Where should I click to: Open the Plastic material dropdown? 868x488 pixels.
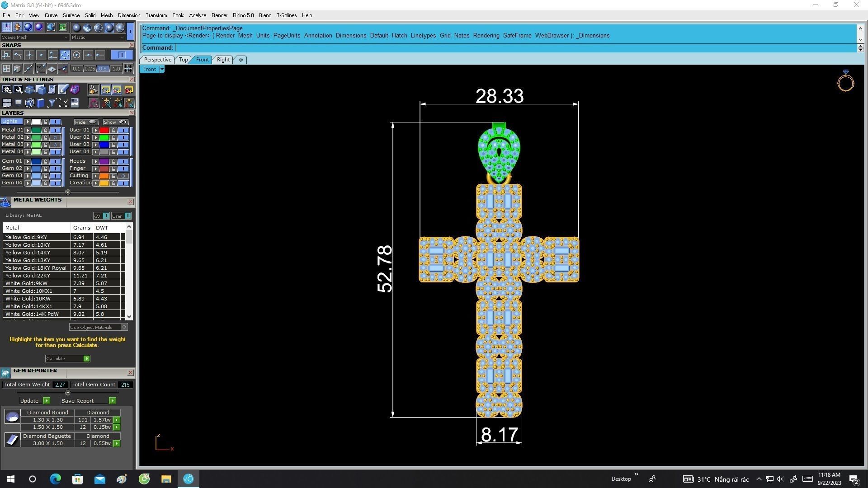click(x=98, y=38)
